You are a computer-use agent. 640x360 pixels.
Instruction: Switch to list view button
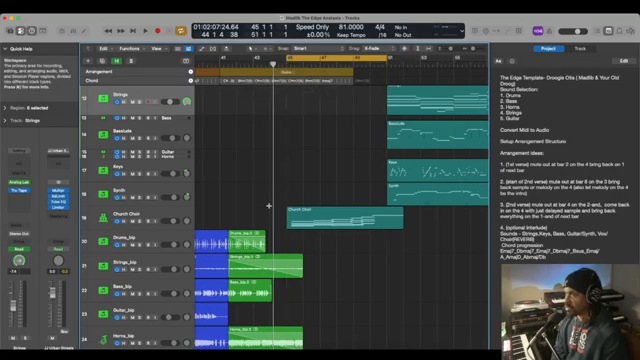click(178, 49)
